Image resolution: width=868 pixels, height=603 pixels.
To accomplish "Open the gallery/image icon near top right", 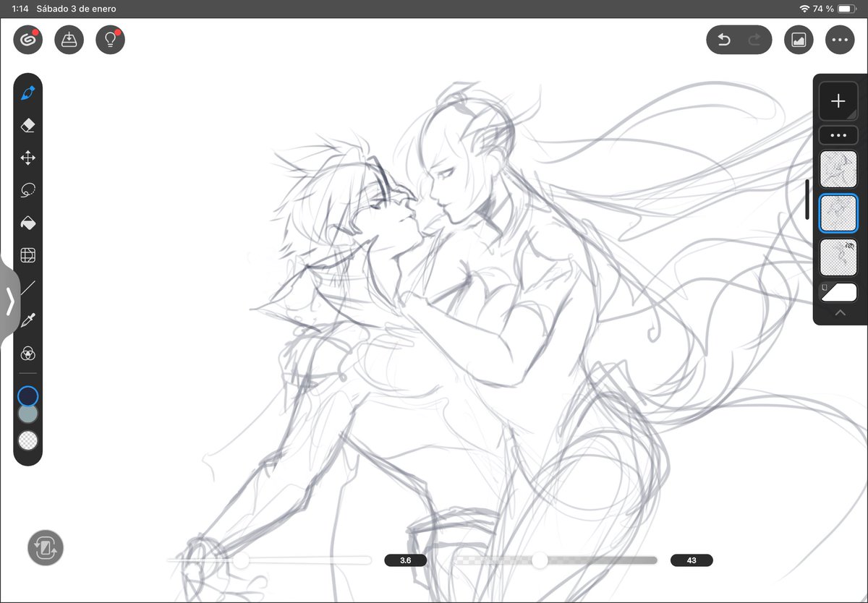I will 799,40.
